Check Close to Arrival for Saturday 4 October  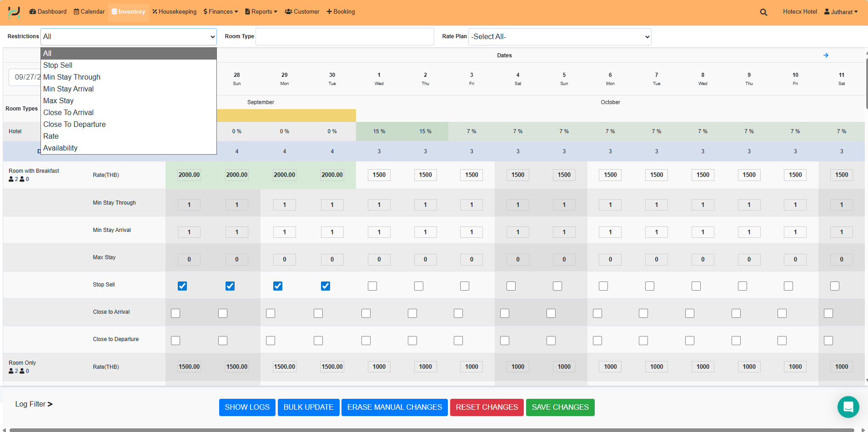tap(505, 313)
